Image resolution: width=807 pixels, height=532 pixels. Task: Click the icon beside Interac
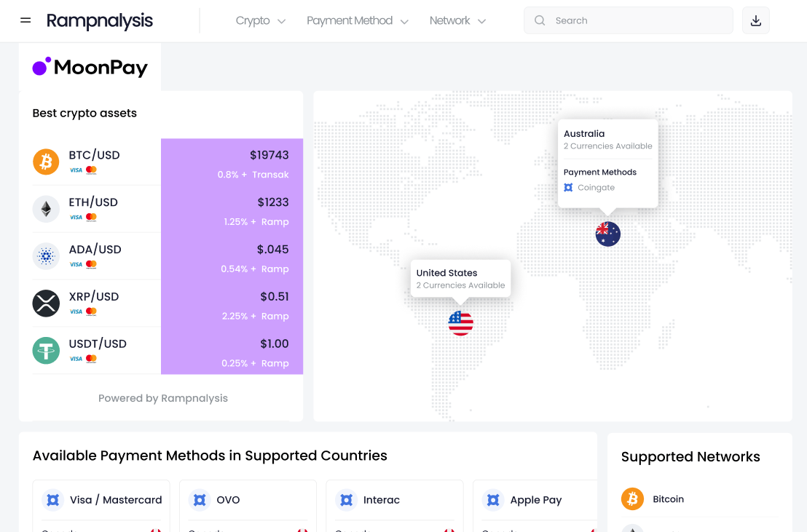coord(347,500)
